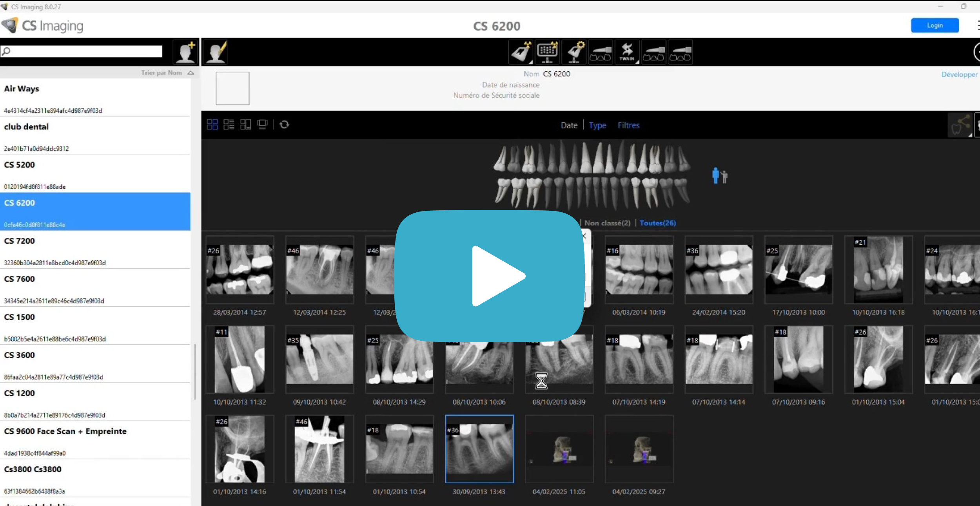
Task: Launch the X-ray acquisition radiation icon
Action: coord(521,52)
